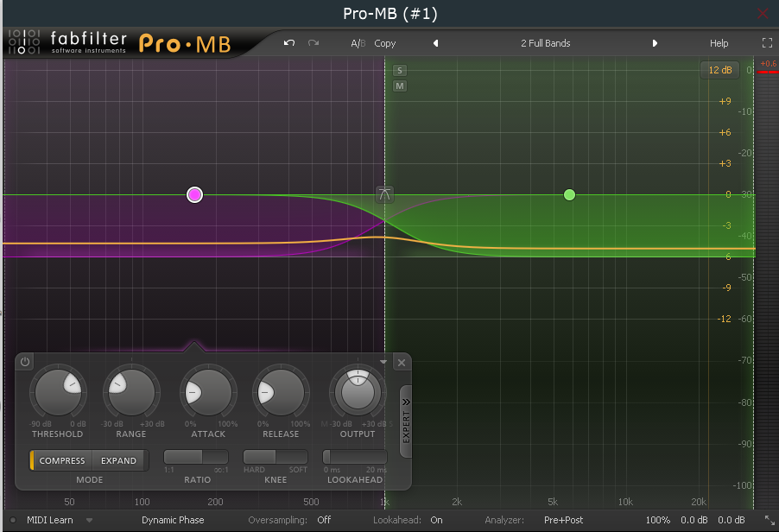Open the MIDI Learn dropdown arrow
The width and height of the screenshot is (779, 532).
tap(90, 520)
